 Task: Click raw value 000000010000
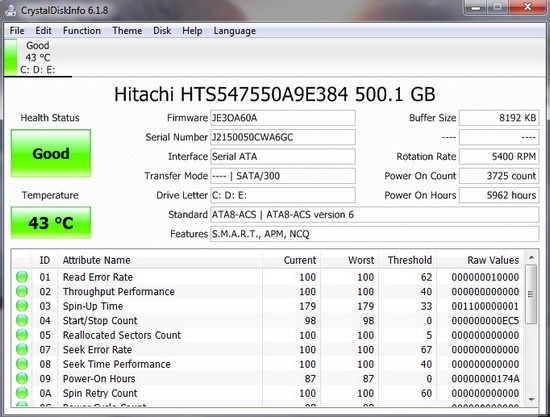(x=485, y=277)
